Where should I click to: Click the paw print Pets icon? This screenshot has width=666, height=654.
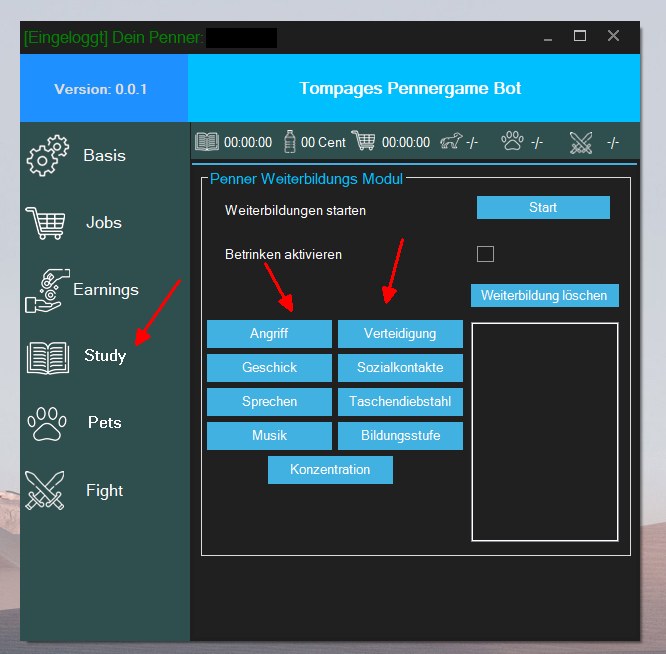tap(47, 423)
